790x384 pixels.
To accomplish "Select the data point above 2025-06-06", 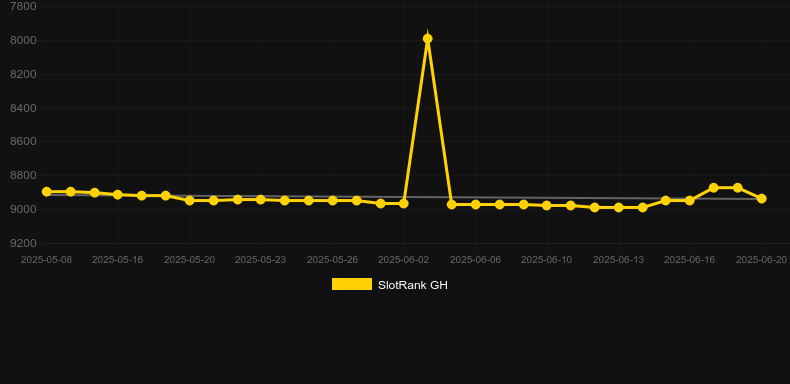I will pos(476,205).
